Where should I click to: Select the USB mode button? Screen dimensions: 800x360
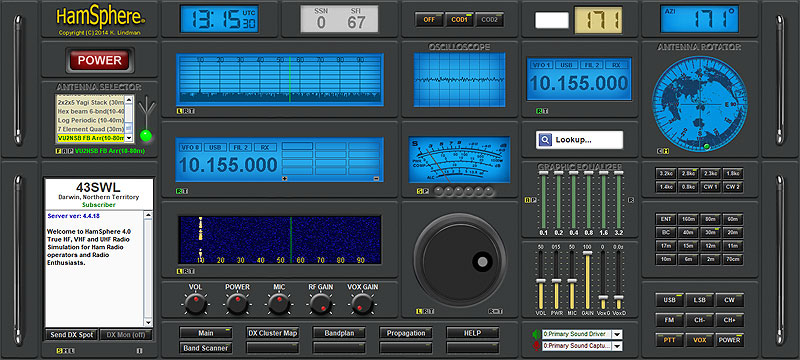click(x=669, y=300)
